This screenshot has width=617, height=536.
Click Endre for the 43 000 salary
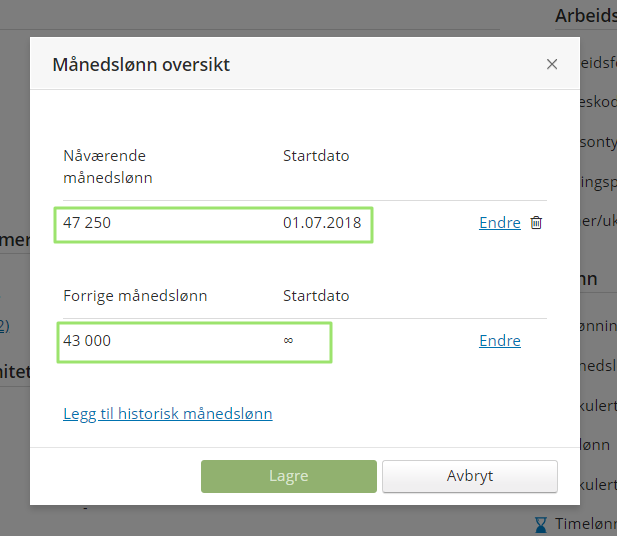point(499,341)
